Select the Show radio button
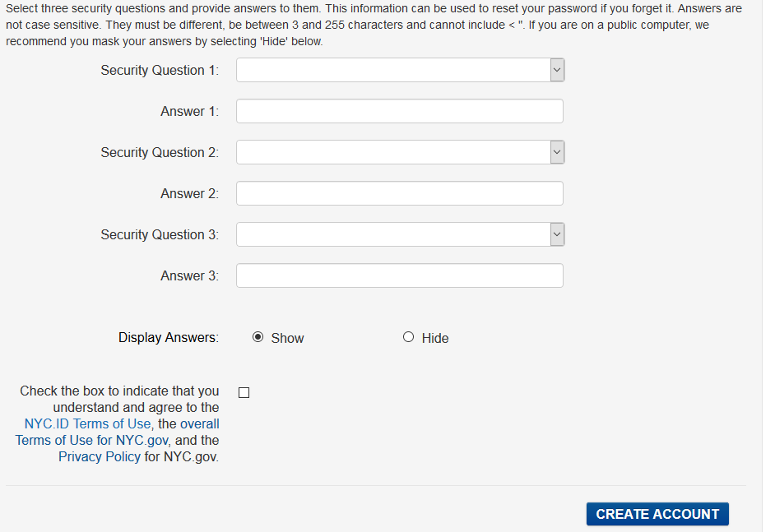Image resolution: width=775 pixels, height=532 pixels. coord(258,337)
